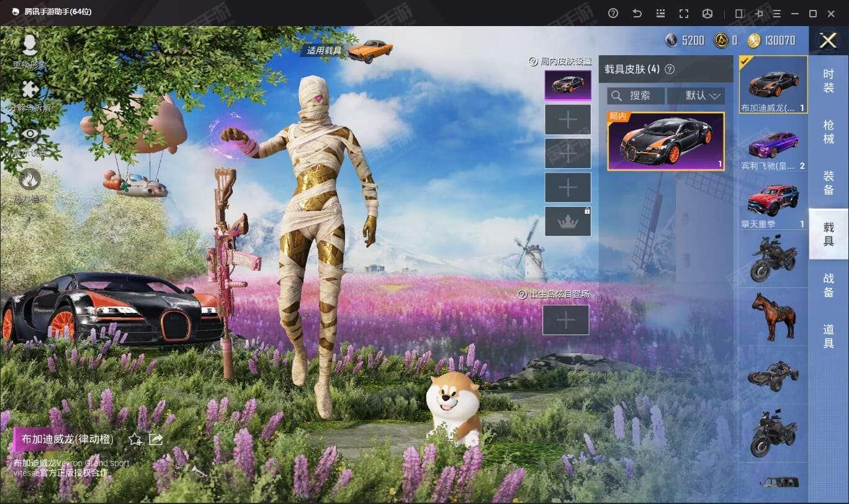Image resolution: width=849 pixels, height=504 pixels.
Task: Select the 布加迪威龙 vehicle in the list
Action: (x=773, y=84)
